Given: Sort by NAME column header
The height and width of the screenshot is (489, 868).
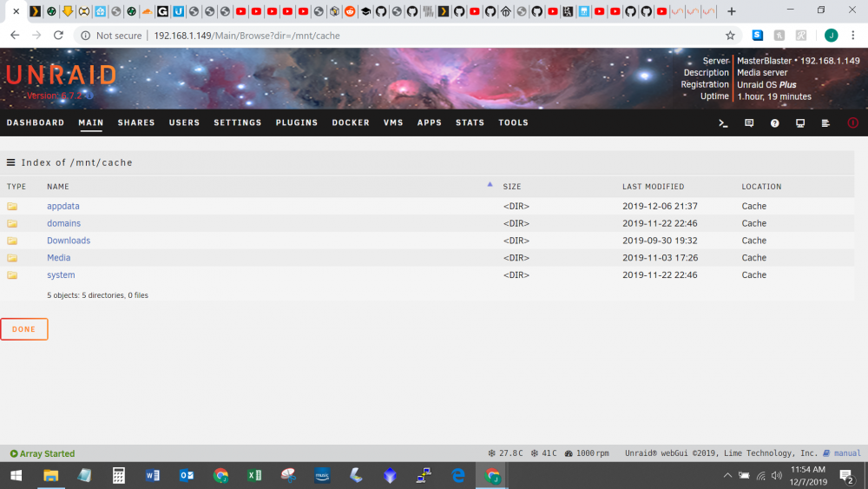Looking at the screenshot, I should [58, 187].
